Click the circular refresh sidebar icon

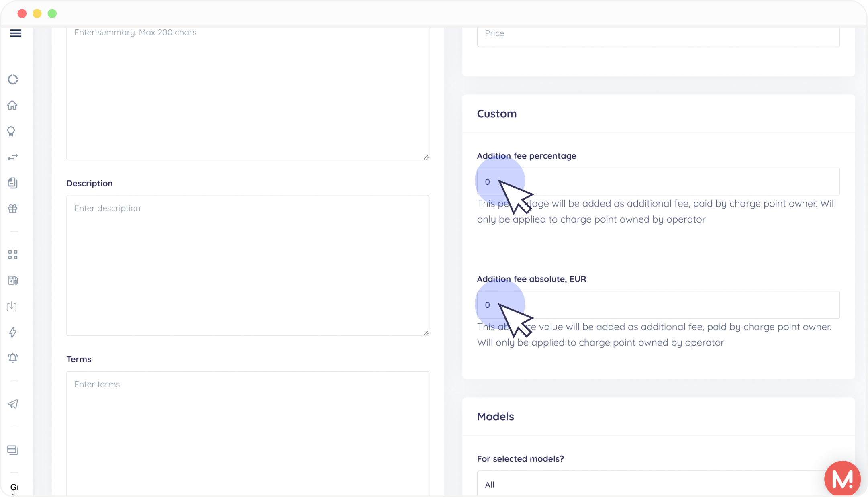pos(13,80)
